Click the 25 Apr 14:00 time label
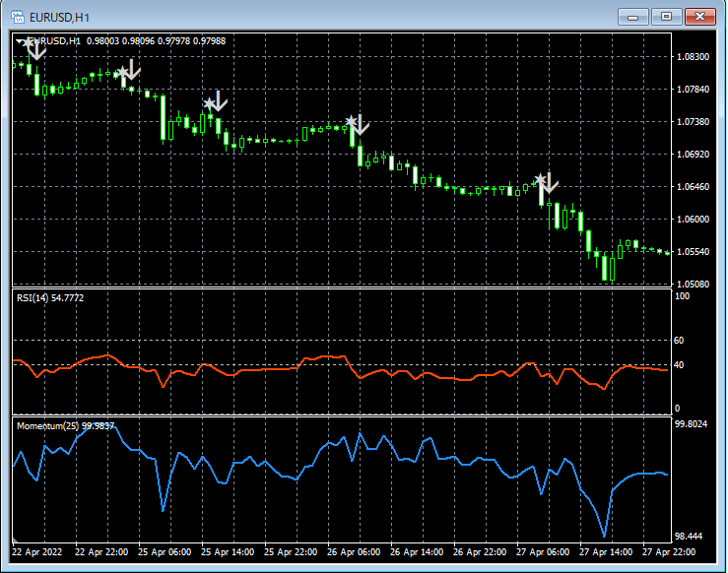Screen dimensions: 728x573 click(228, 552)
